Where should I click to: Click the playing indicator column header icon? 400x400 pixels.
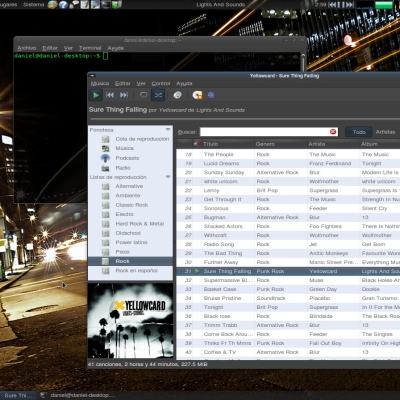pos(196,144)
